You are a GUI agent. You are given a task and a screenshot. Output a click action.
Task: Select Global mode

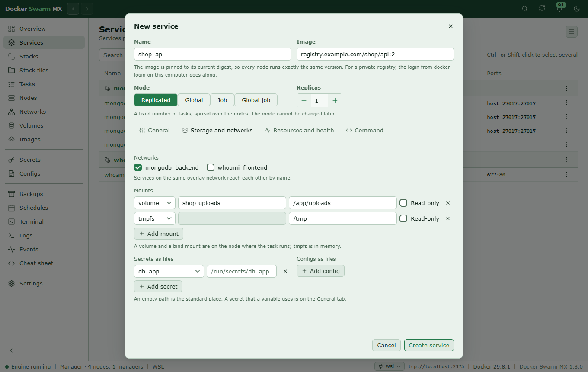pos(194,100)
